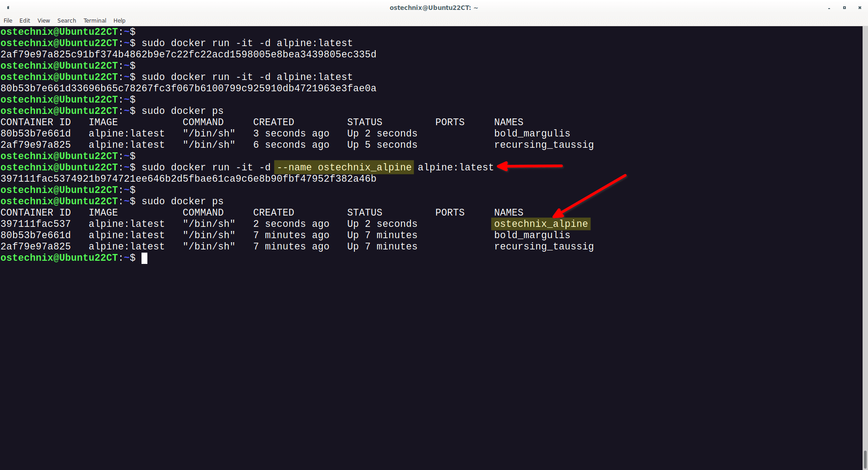This screenshot has height=470, width=868.
Task: Select the first sudo docker run command
Action: pyautogui.click(x=247, y=42)
